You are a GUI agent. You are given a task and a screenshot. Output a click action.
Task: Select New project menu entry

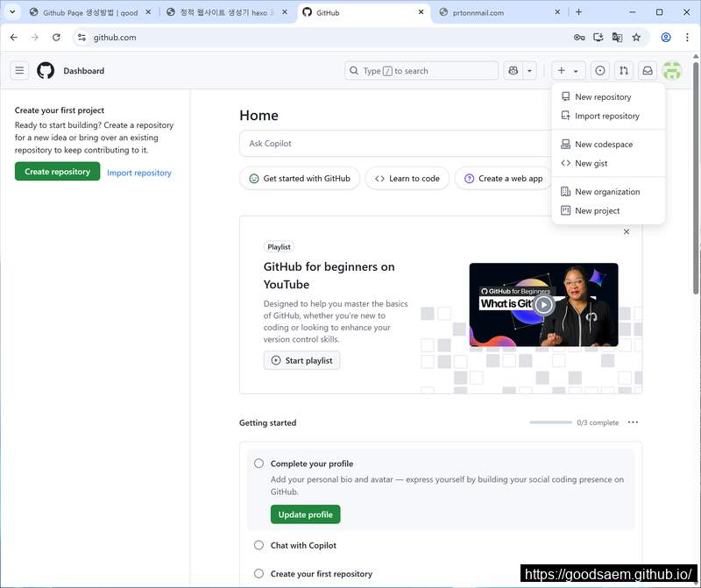608,210
